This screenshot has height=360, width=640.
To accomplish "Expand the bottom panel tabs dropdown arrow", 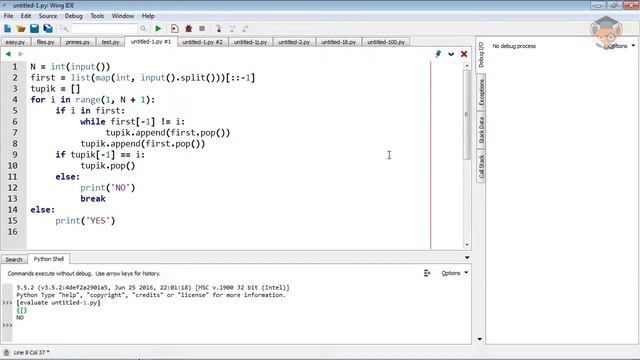I will 467,258.
